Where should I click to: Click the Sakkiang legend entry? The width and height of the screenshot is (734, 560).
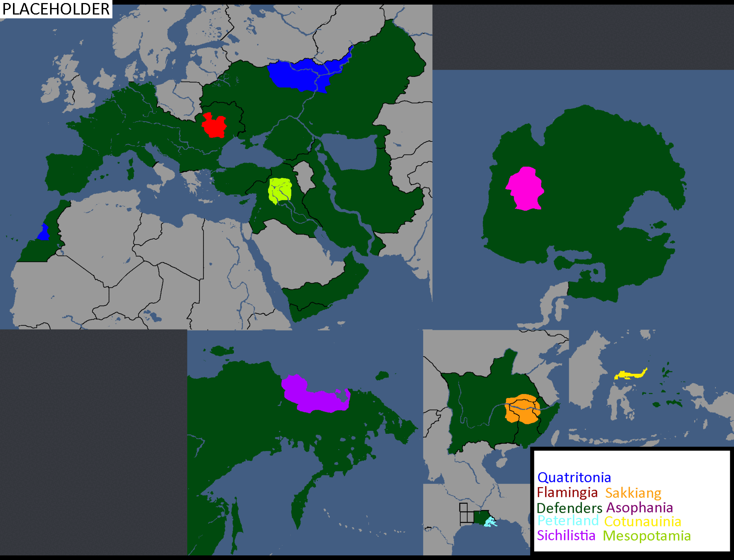pos(633,493)
